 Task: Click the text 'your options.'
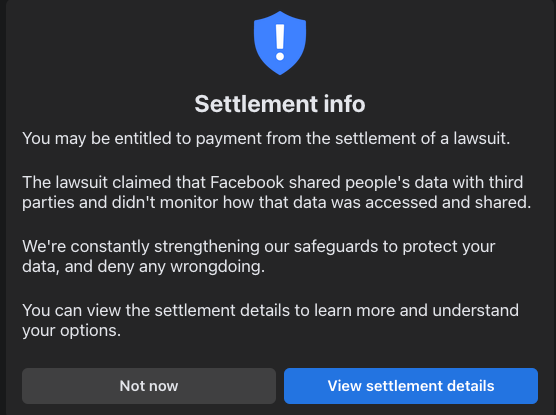[71, 331]
